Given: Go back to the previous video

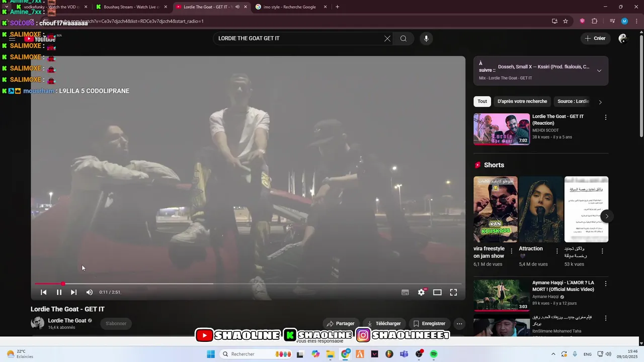Looking at the screenshot, I should [x=44, y=292].
